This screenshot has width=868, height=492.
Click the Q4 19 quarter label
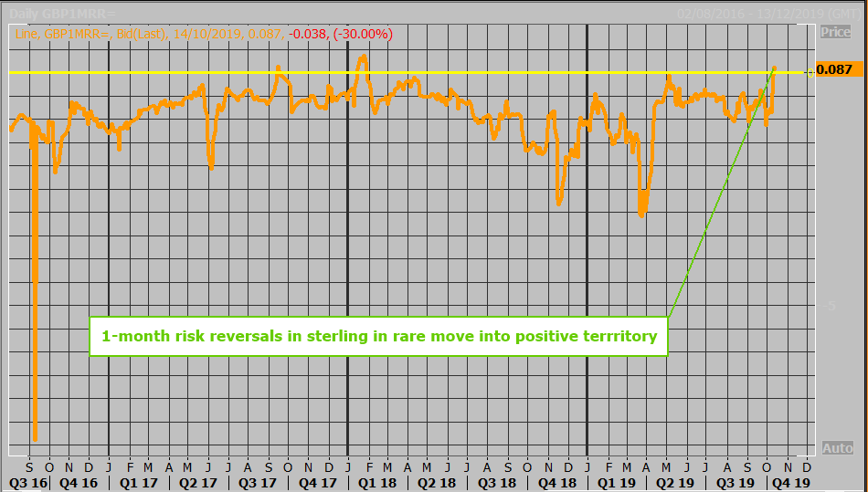coord(791,483)
